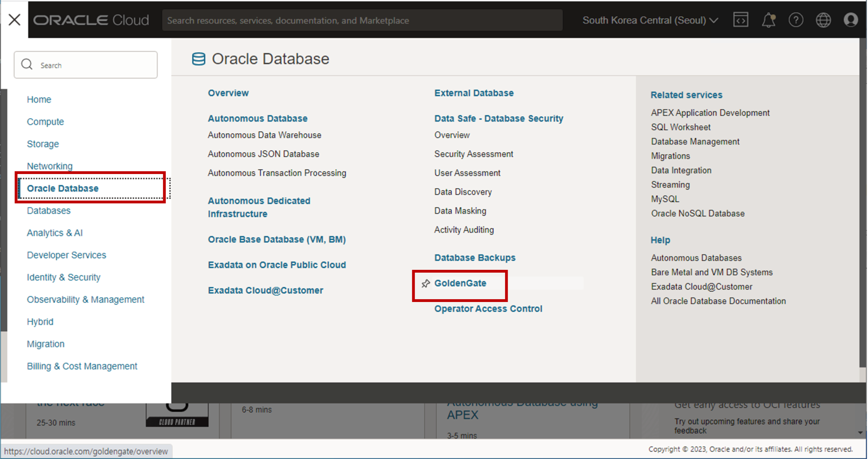868x459 pixels.
Task: Open Autonomous Dedicated Infrastructure link
Action: (259, 207)
